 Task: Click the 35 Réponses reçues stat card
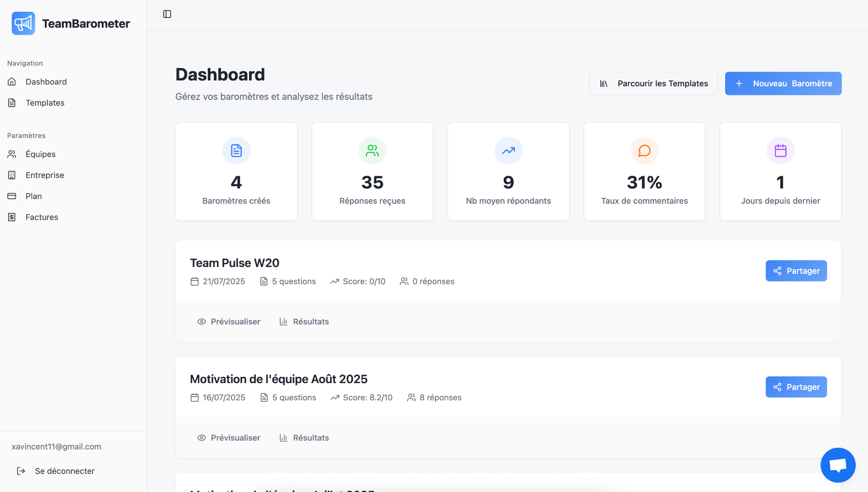click(x=373, y=172)
